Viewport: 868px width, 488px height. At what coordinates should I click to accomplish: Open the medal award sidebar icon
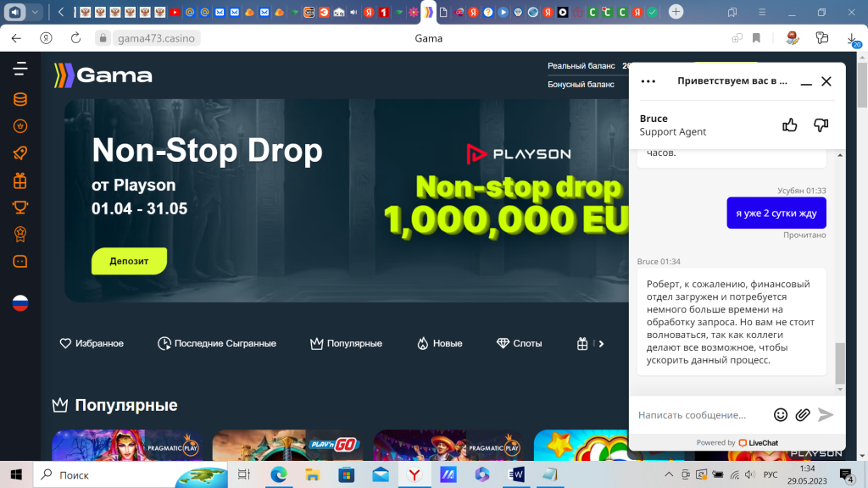click(x=20, y=234)
